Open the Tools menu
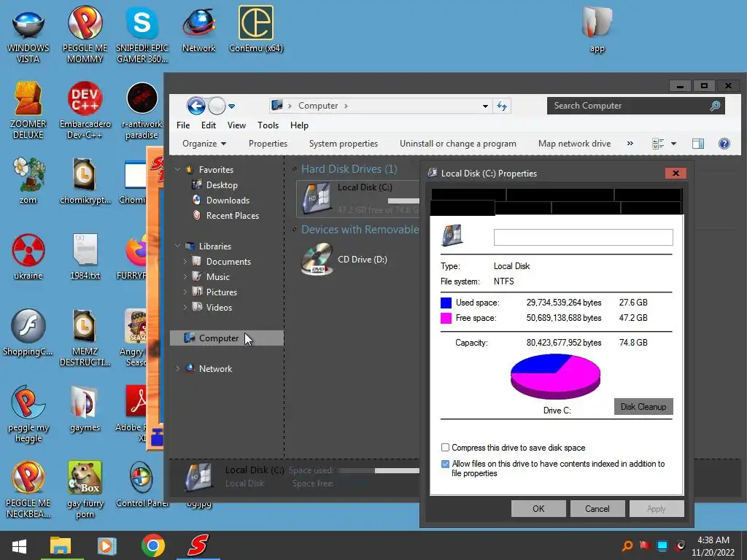Viewport: 747px width, 560px height. (x=268, y=125)
